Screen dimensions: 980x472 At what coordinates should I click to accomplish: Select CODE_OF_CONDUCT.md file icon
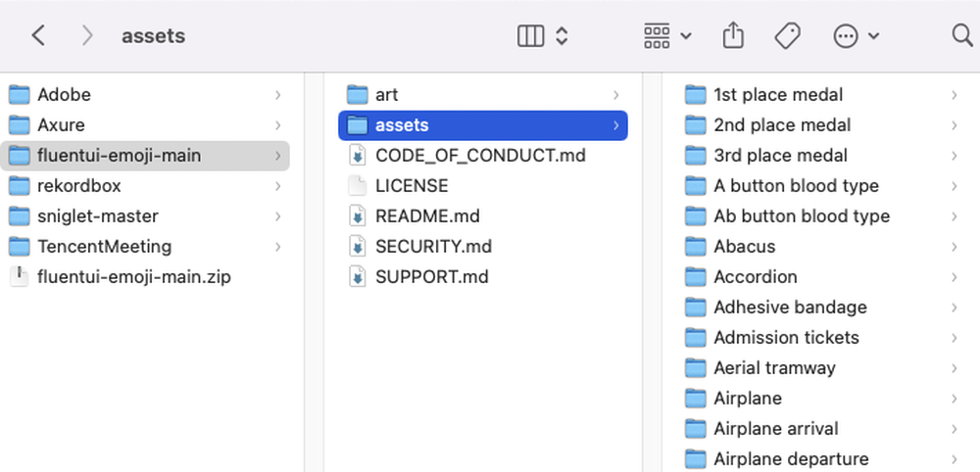click(x=358, y=156)
